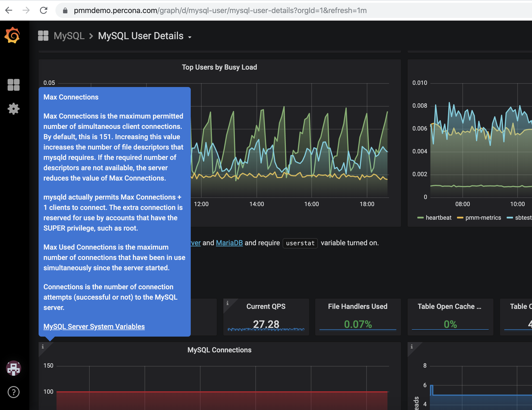Open the Top Users by Busy Load panel title
This screenshot has width=532, height=410.
coord(220,67)
